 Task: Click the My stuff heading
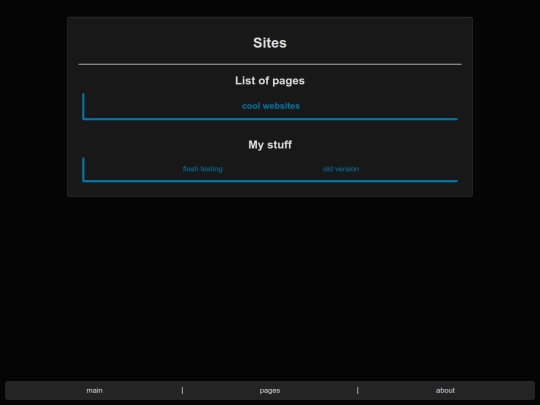(x=270, y=145)
